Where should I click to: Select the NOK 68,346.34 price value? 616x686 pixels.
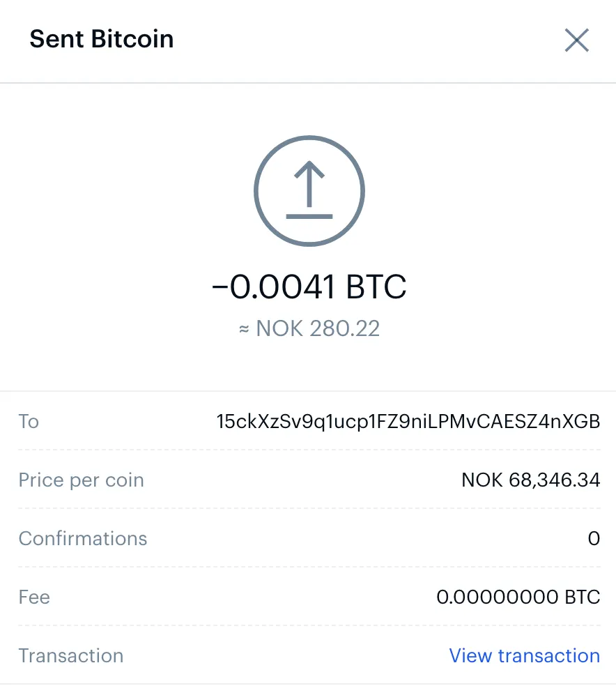pyautogui.click(x=530, y=480)
